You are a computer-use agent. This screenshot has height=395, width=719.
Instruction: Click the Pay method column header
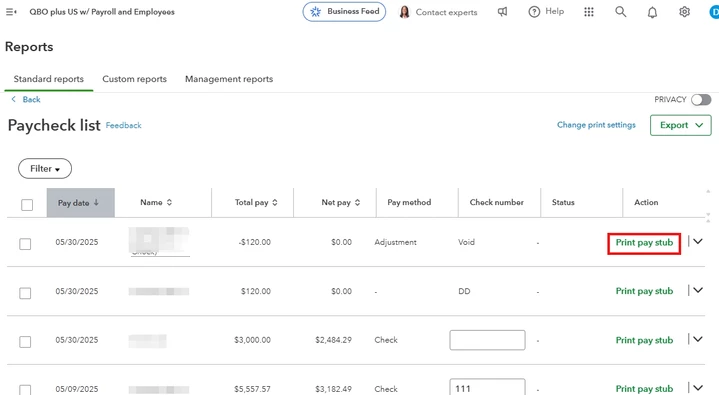tap(409, 202)
